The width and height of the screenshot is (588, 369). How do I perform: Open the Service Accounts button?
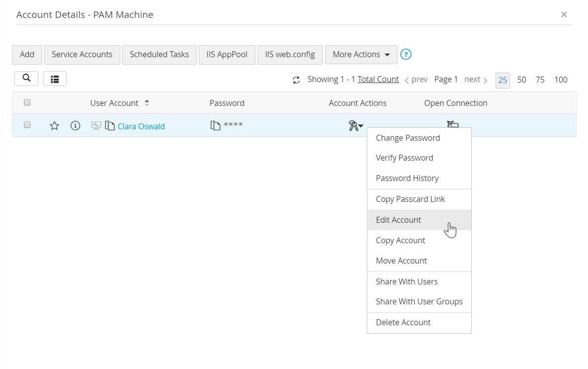click(82, 55)
